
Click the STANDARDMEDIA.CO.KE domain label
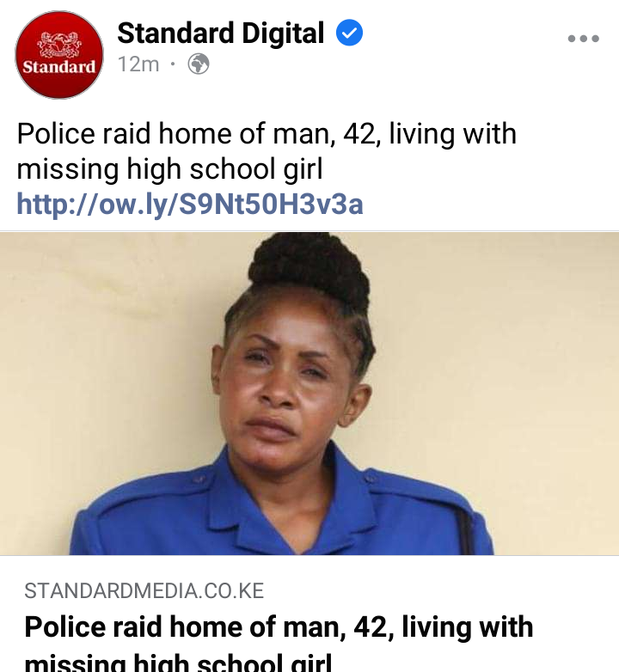pos(144,591)
